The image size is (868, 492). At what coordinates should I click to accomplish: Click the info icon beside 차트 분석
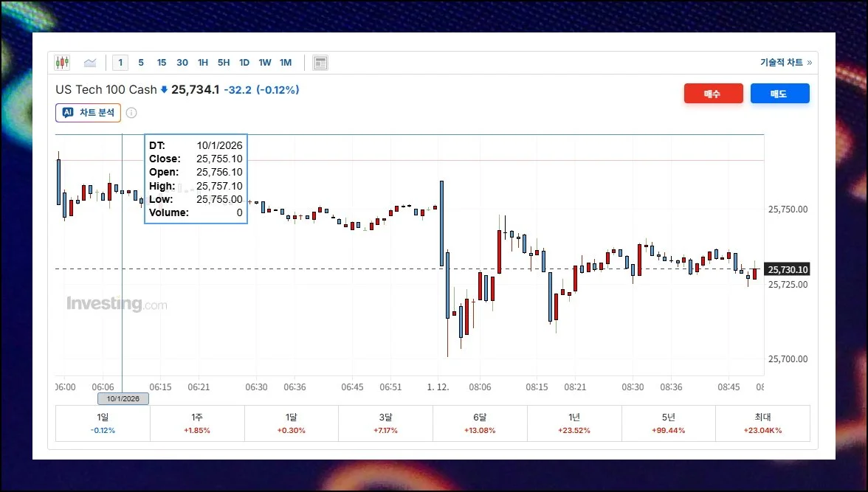pyautogui.click(x=131, y=113)
